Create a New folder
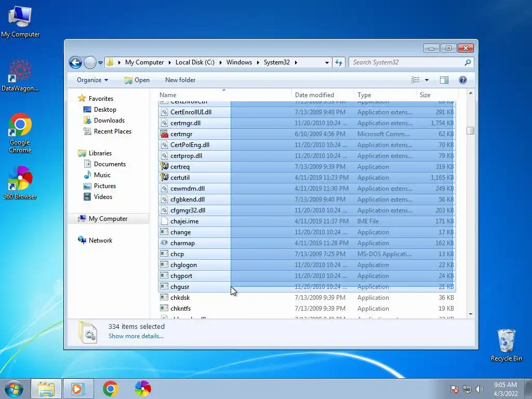This screenshot has height=399, width=532. click(x=180, y=80)
